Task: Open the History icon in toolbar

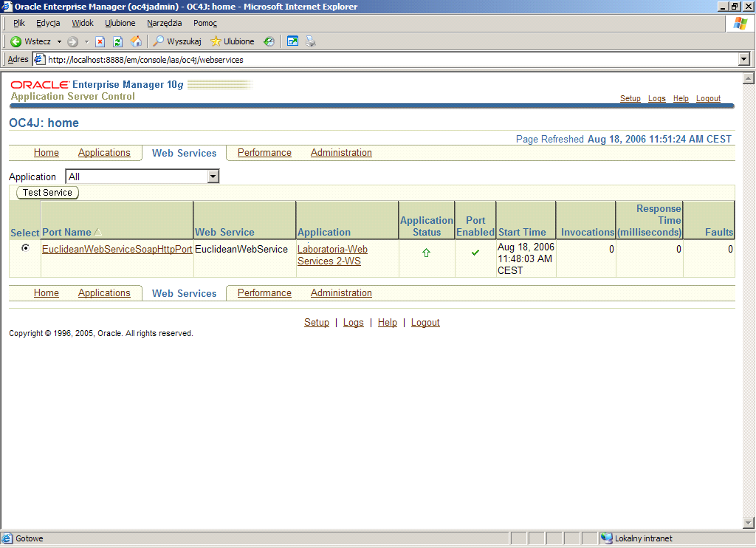Action: click(x=269, y=42)
